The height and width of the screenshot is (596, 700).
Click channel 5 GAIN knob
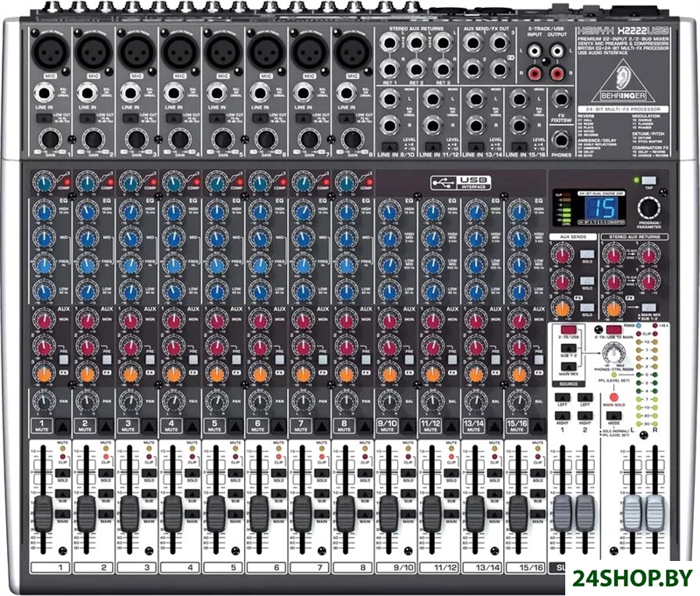pyautogui.click(x=223, y=139)
